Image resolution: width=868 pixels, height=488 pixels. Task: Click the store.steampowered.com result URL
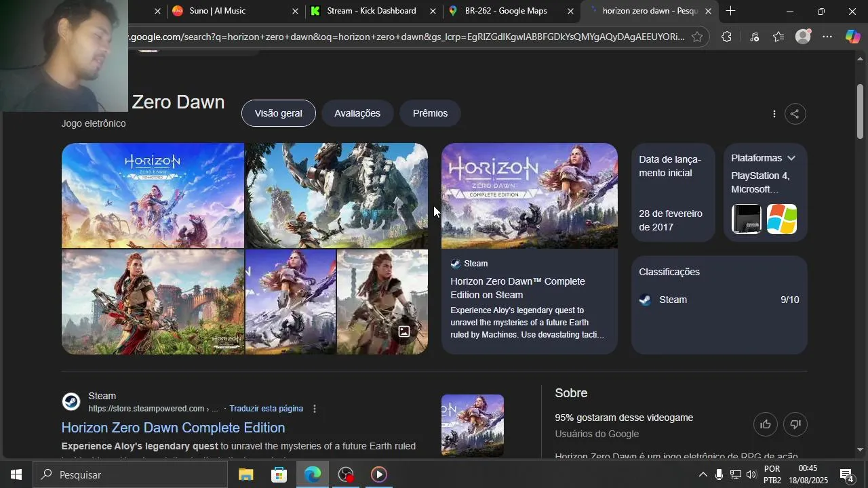tap(153, 409)
